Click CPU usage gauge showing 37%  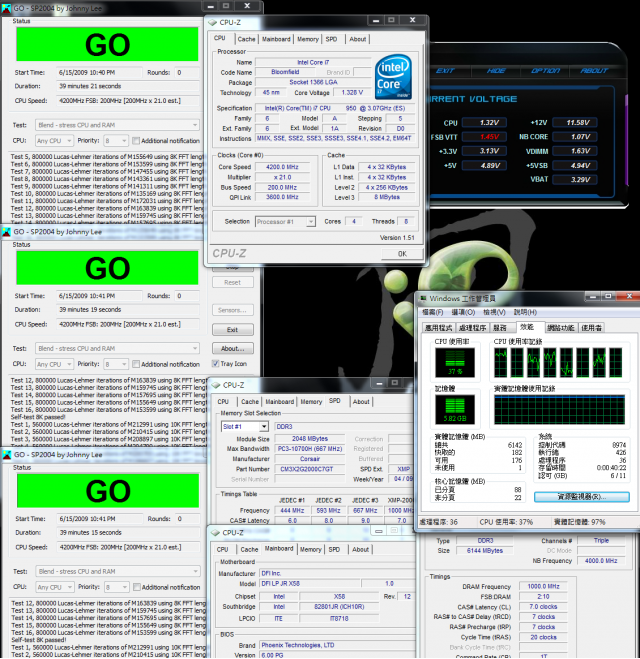pyautogui.click(x=455, y=362)
